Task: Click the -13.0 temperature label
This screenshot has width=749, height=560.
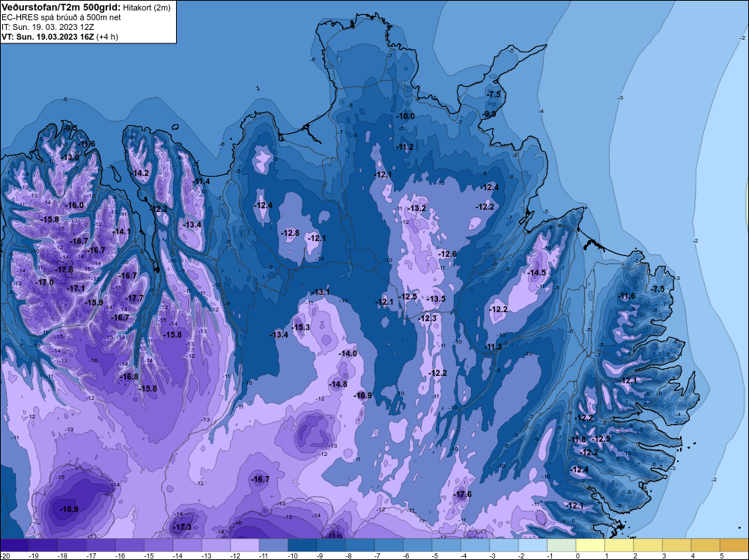Action: (x=70, y=157)
